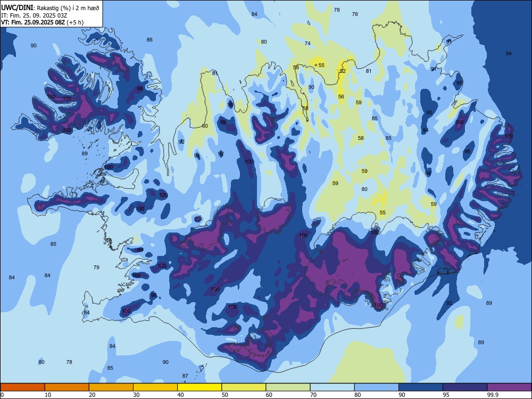Click the indigo 95–99.9 legend swatch
The image size is (532, 399).
click(465, 387)
